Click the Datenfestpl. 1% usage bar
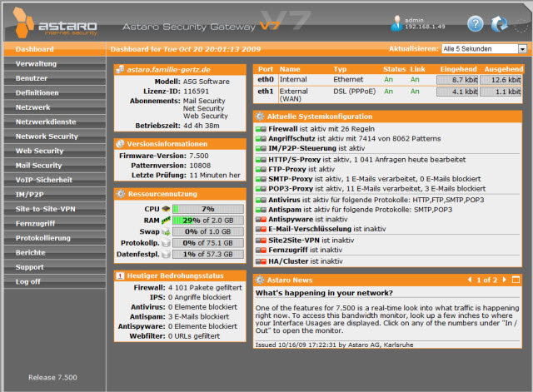The image size is (533, 392). pos(208,255)
